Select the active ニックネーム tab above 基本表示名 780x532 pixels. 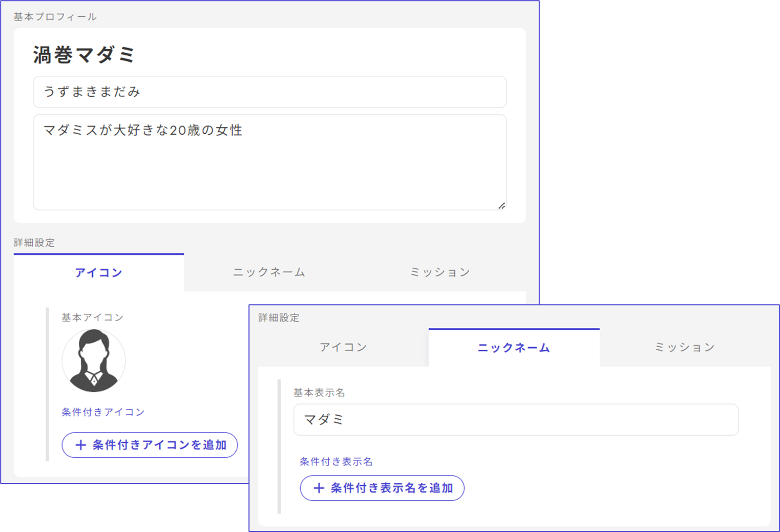point(514,348)
